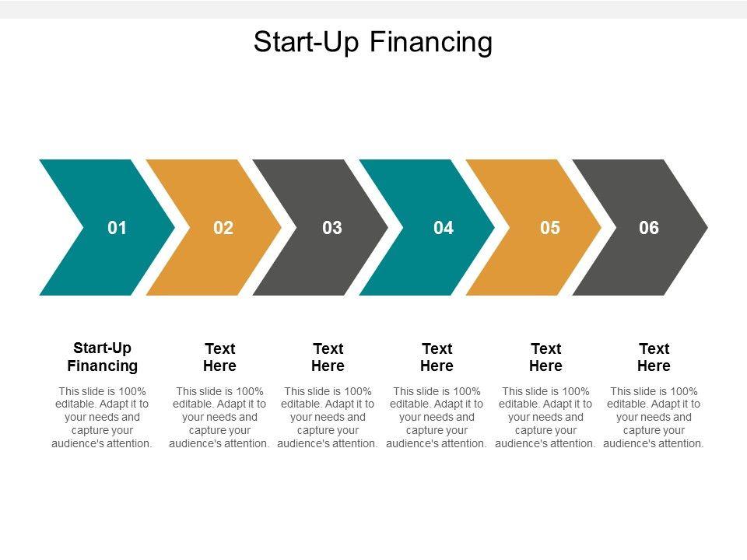
Task: Select the Text Here heading under step 05
Action: pyautogui.click(x=545, y=357)
